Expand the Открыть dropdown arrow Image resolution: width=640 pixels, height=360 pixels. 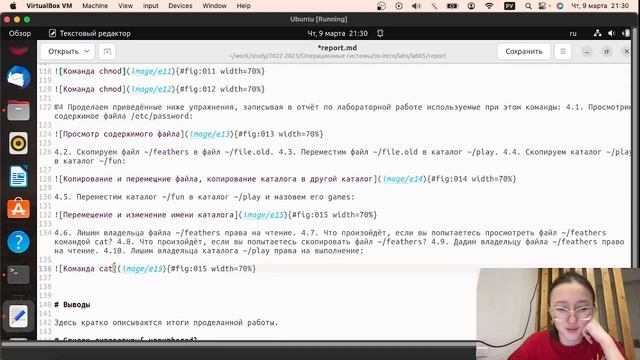click(x=87, y=51)
